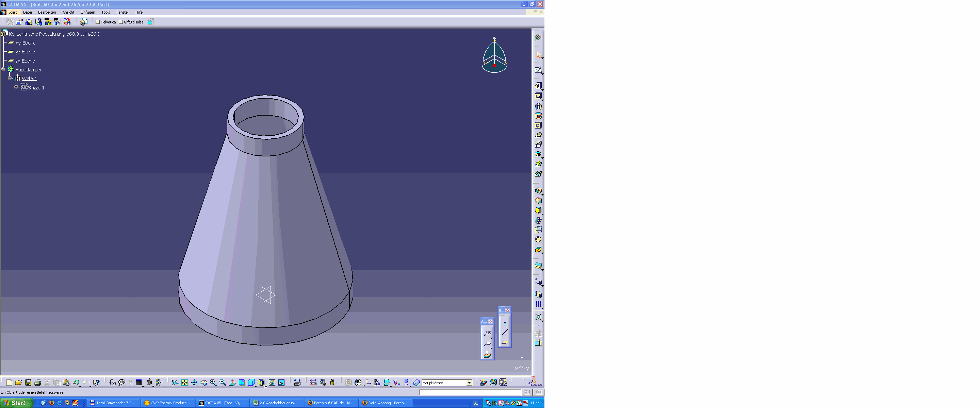Click the Save floppy disk icon

(x=28, y=382)
